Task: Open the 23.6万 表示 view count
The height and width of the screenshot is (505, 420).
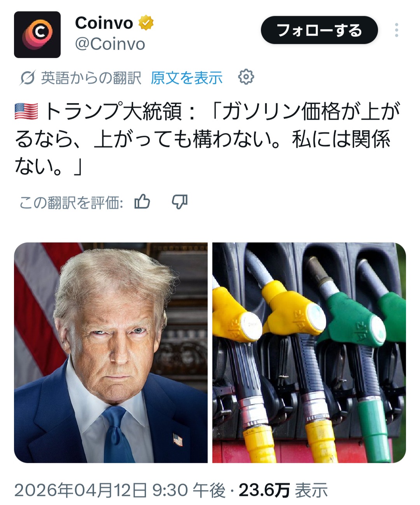Action: coord(283,490)
